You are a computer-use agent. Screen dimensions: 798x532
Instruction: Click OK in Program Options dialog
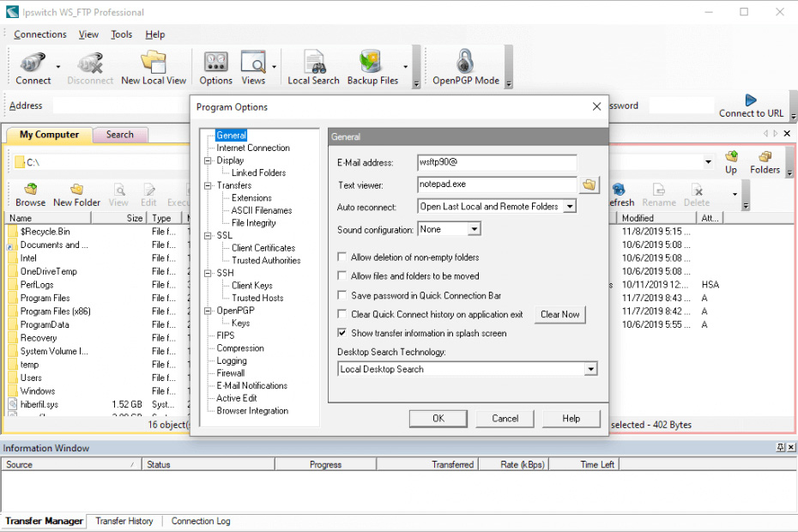438,419
